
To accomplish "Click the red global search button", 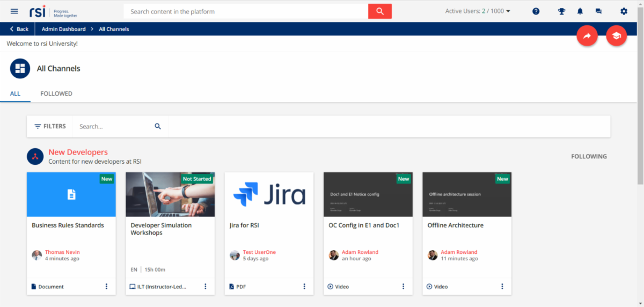I will pos(379,11).
